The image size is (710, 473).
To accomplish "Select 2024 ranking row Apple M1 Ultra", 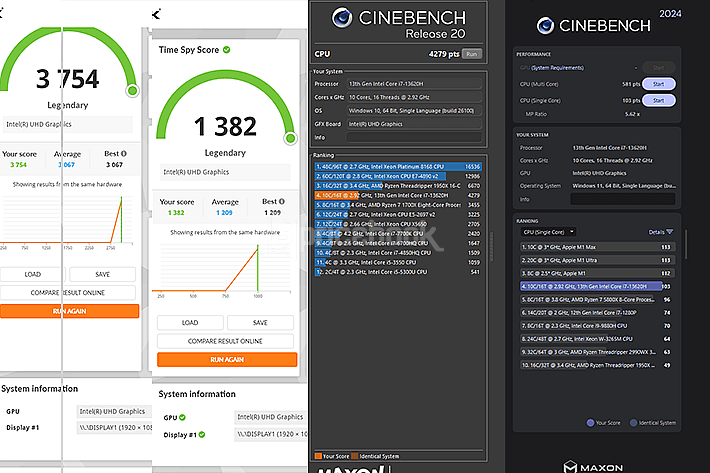I will coord(598,260).
